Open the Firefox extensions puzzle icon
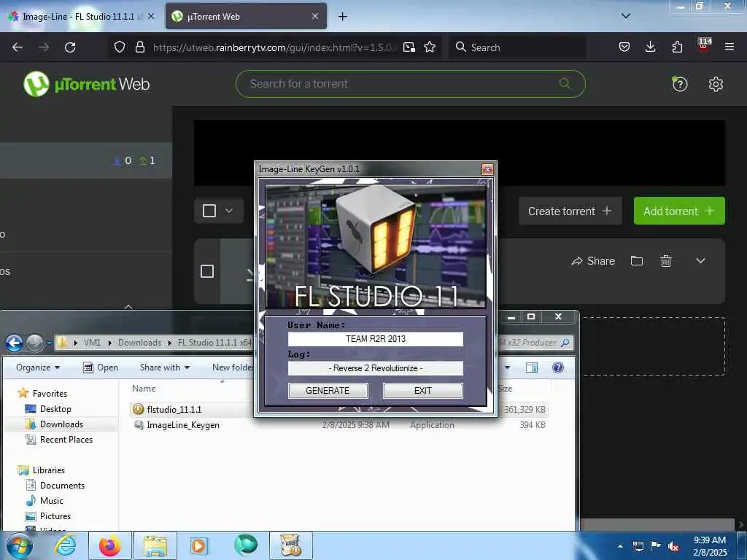 [x=677, y=47]
